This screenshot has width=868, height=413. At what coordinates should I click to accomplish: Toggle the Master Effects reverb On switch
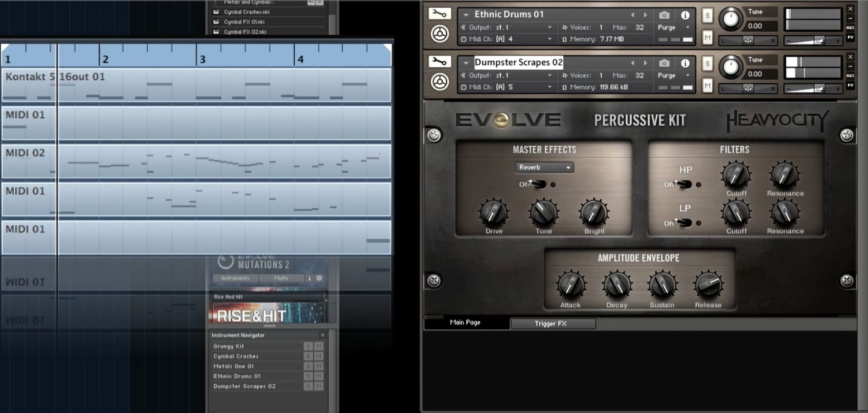(537, 184)
